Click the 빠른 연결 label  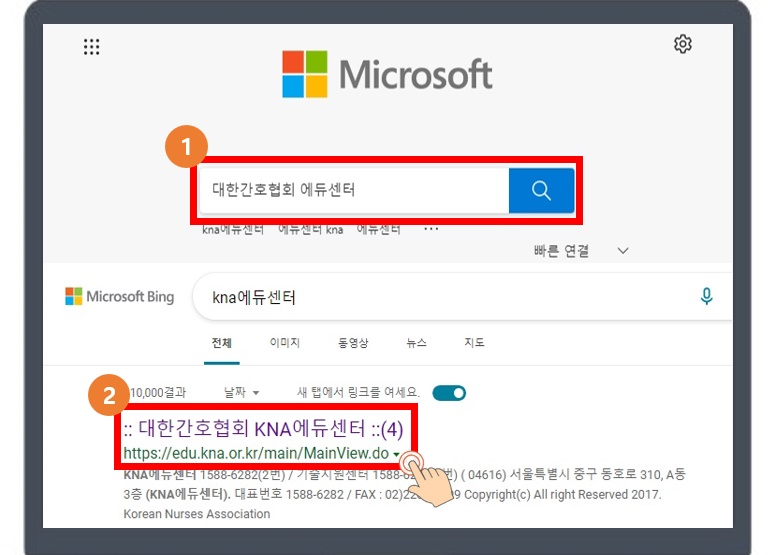click(561, 251)
